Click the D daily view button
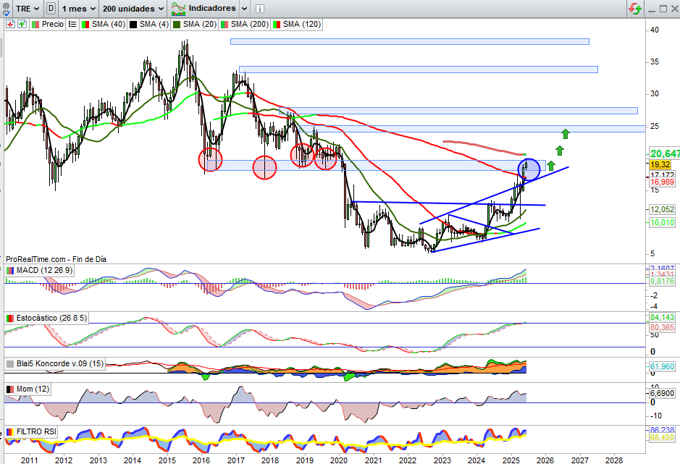Screen dimensions: 680x464 pos(51,8)
